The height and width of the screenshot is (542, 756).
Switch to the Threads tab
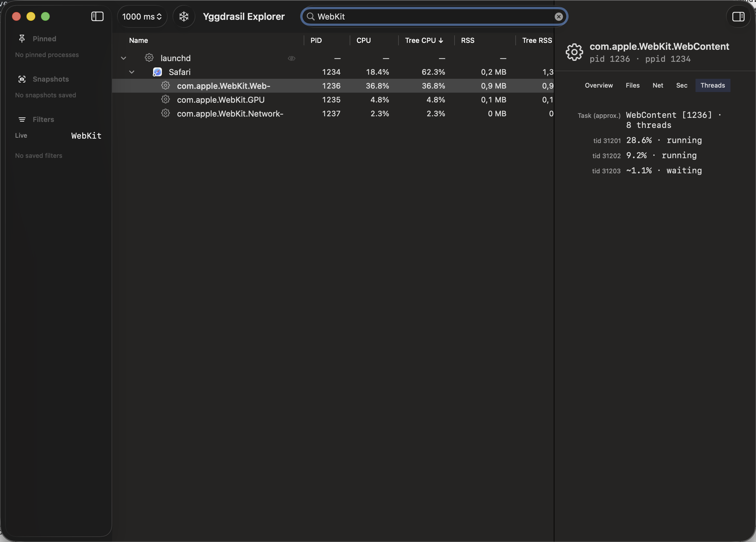coord(713,85)
